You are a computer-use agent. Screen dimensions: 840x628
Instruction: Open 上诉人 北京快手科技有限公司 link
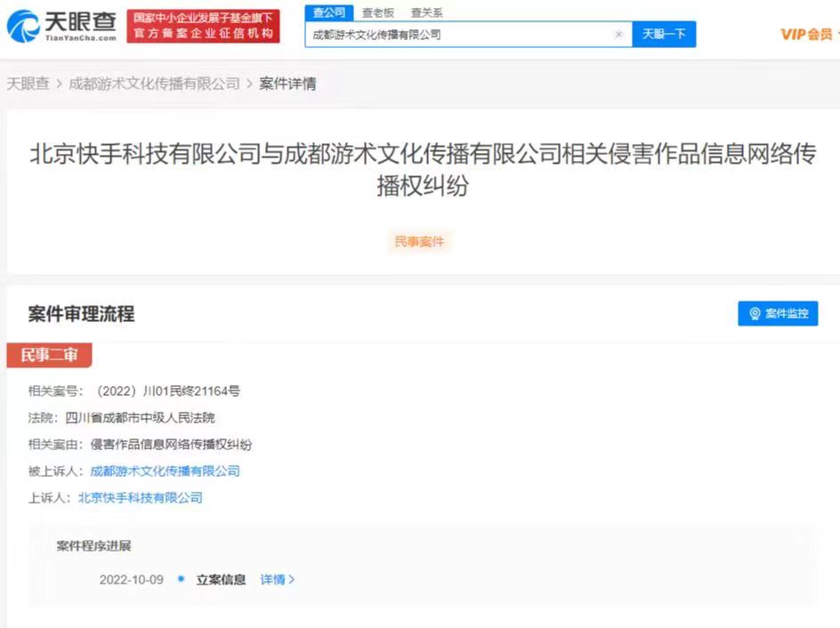(x=140, y=497)
